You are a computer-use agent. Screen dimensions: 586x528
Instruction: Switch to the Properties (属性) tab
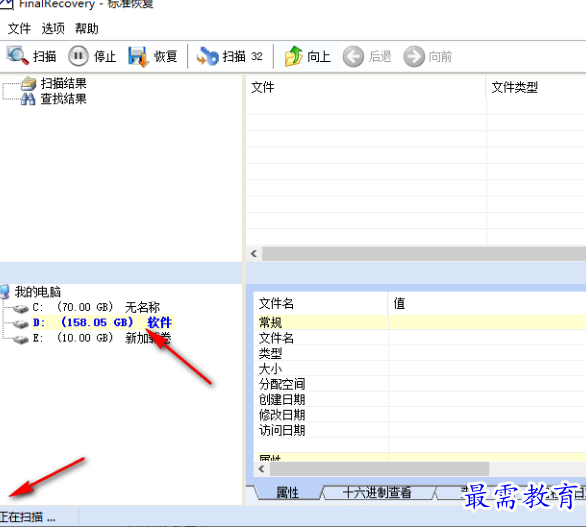287,493
